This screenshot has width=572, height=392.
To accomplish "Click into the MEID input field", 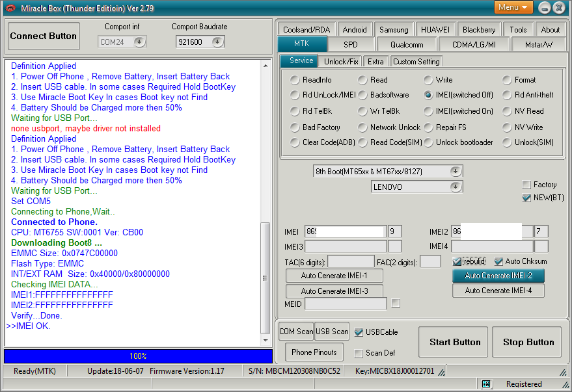I will 346,304.
